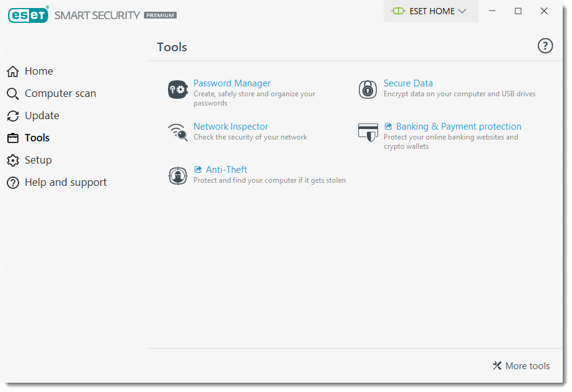The height and width of the screenshot is (392, 572).
Task: Open page help via the question mark icon
Action: (x=545, y=46)
